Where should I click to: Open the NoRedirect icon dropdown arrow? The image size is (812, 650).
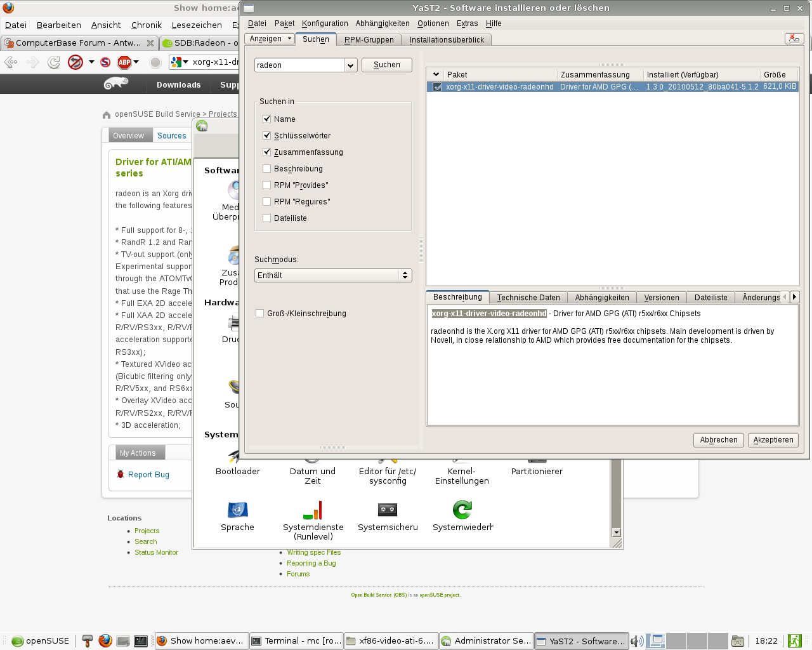91,62
